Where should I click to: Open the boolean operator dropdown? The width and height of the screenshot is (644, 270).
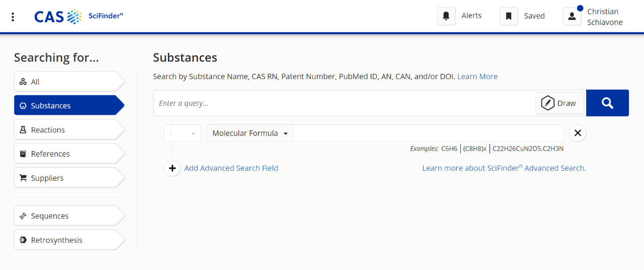(x=182, y=133)
